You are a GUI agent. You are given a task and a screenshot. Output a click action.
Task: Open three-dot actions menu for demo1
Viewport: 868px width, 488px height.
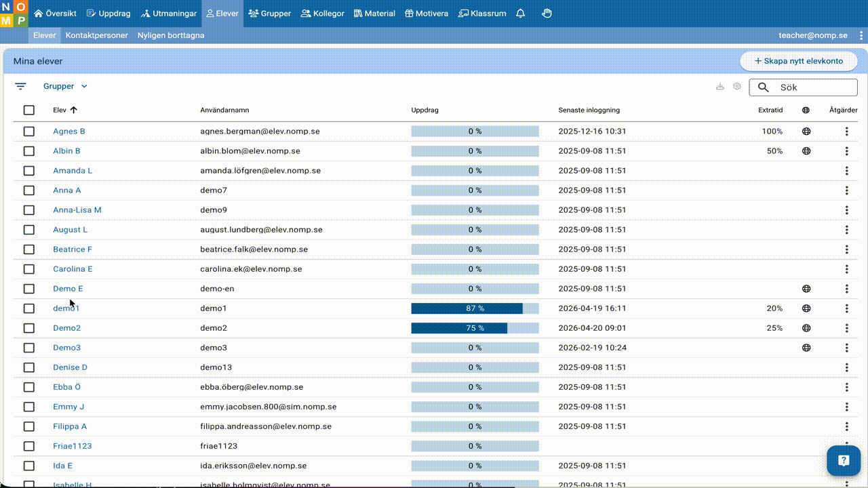click(x=846, y=308)
